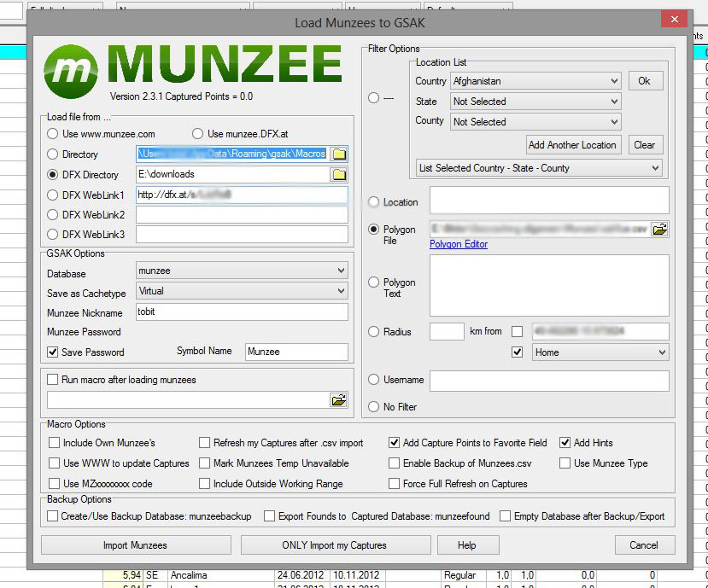Click the Polygon Text area
This screenshot has width=708, height=588.
549,285
